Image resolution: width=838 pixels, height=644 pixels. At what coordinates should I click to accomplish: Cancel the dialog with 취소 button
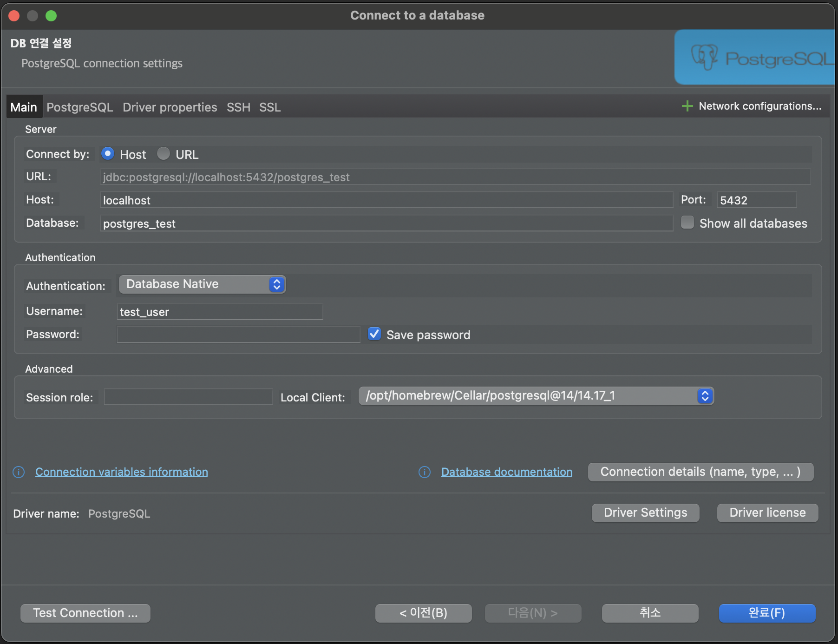[650, 613]
